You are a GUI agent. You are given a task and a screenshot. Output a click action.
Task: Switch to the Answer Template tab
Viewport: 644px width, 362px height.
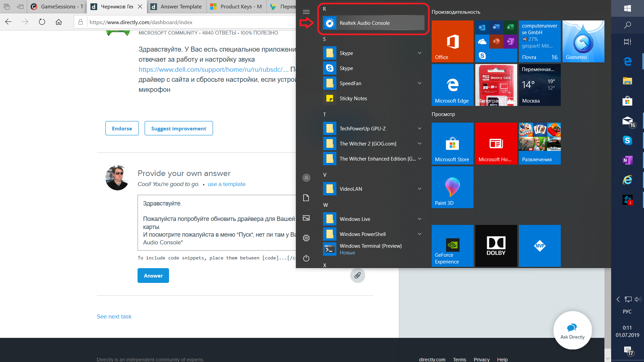176,7
